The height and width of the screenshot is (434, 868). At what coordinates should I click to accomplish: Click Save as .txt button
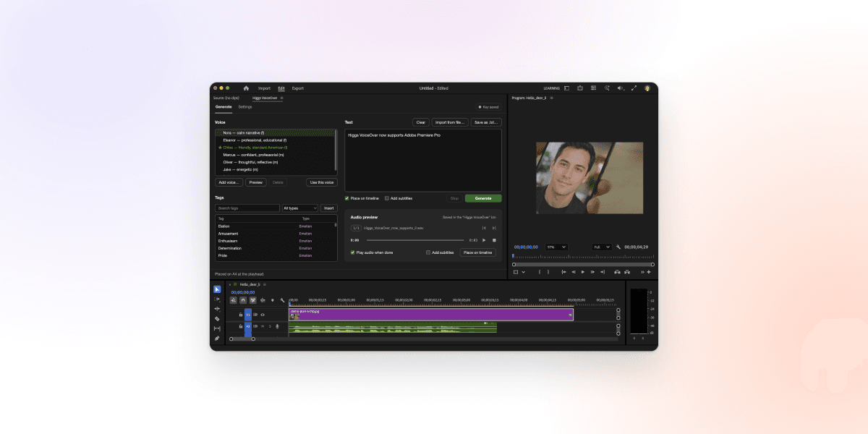click(x=486, y=122)
